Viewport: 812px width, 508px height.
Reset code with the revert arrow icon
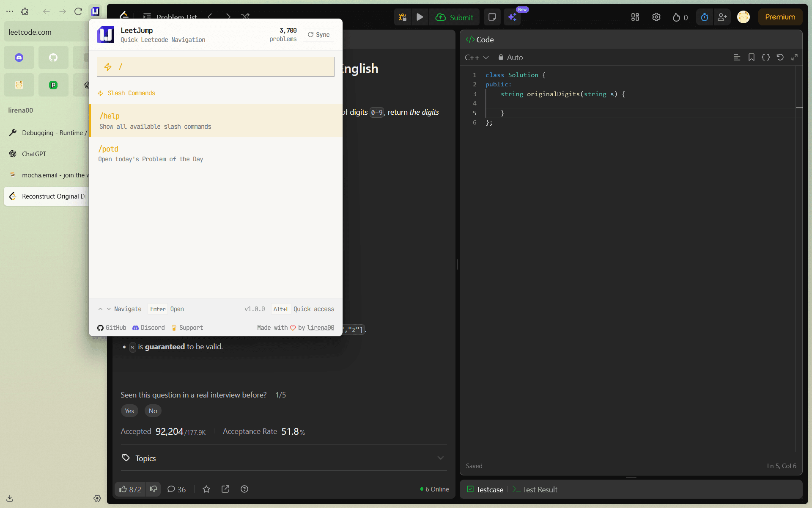point(780,57)
